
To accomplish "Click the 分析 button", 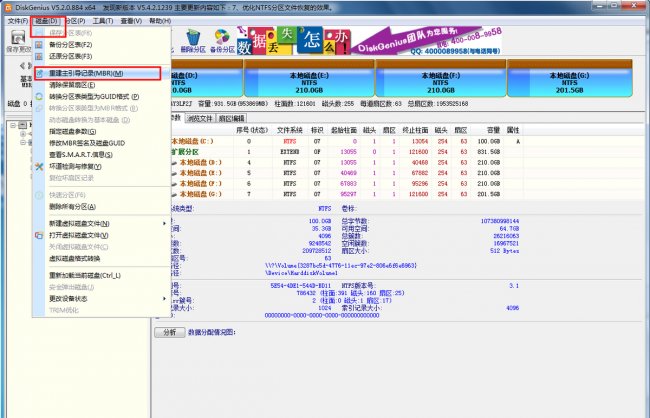I will click(x=170, y=333).
